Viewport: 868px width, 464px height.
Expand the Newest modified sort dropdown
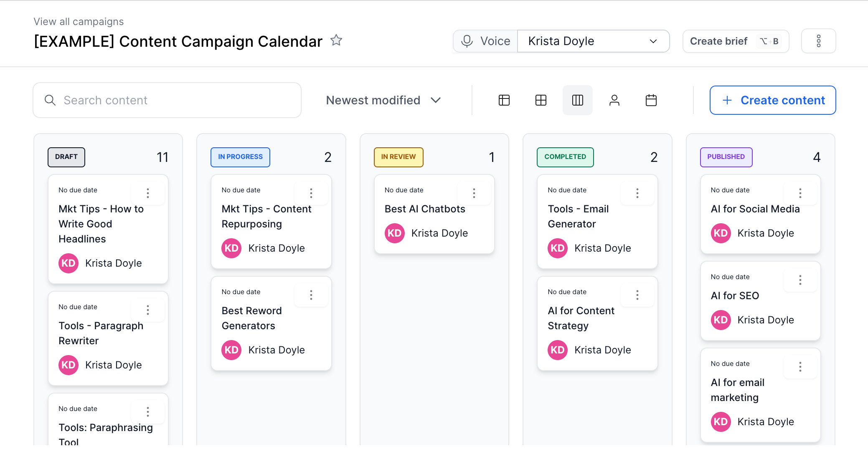click(x=383, y=100)
